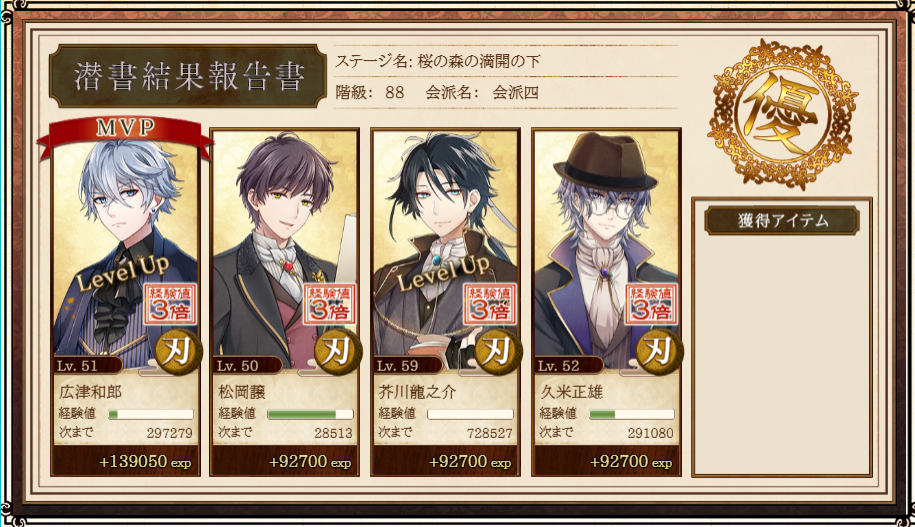Click the Lv. 50 level tag

click(x=238, y=366)
